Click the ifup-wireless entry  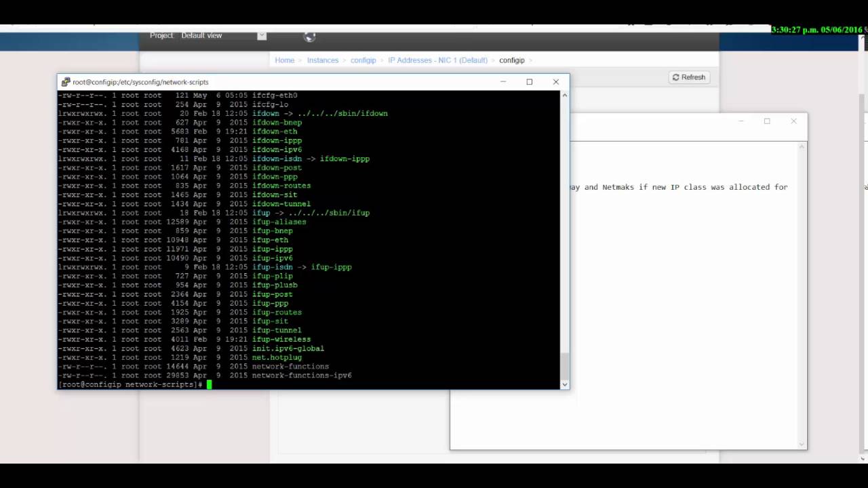coord(281,340)
